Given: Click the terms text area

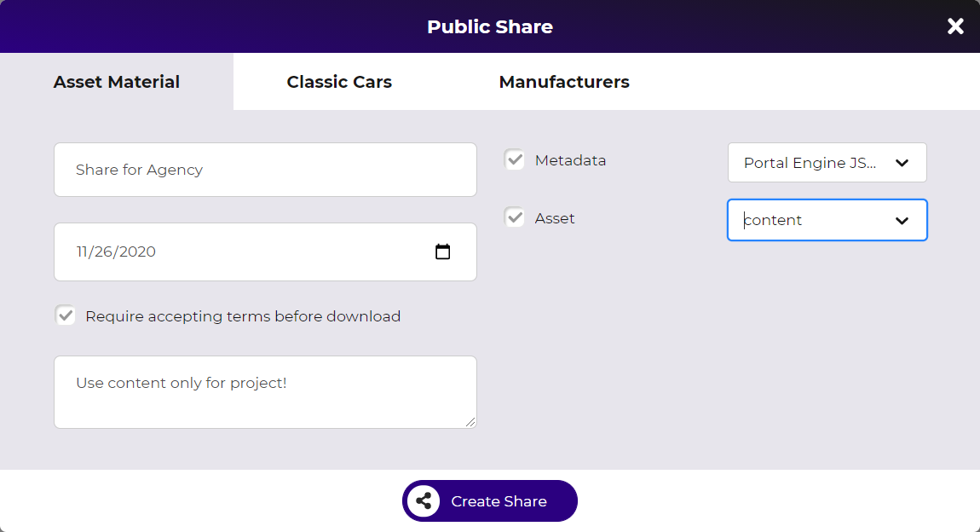Looking at the screenshot, I should pos(265,392).
